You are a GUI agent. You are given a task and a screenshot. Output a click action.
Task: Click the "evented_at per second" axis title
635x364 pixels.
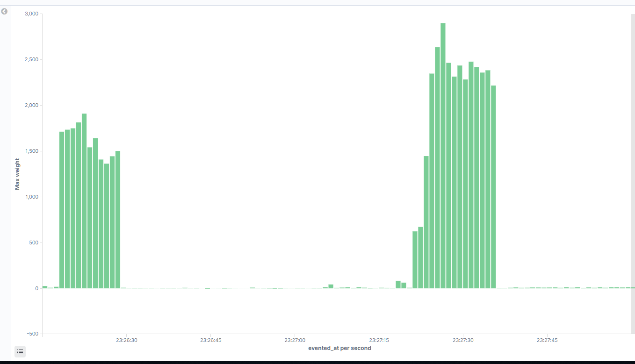click(x=339, y=348)
